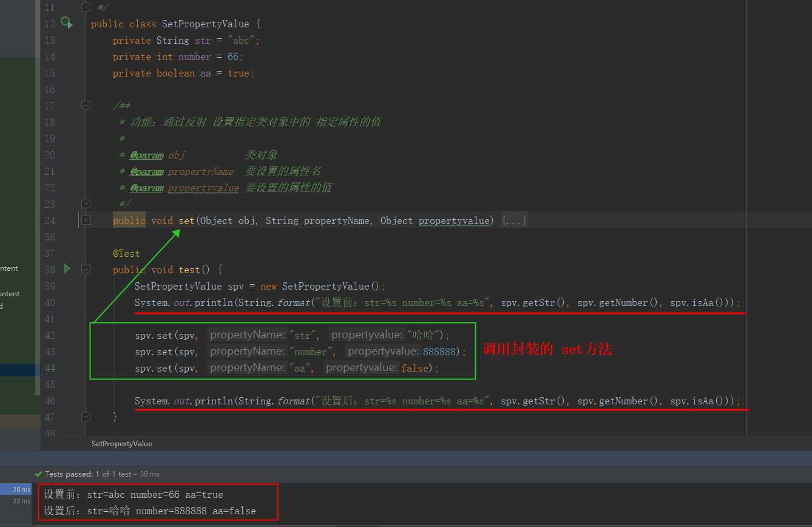The image size is (812, 527).
Task: Click the test method name on line 38
Action: pyautogui.click(x=189, y=270)
